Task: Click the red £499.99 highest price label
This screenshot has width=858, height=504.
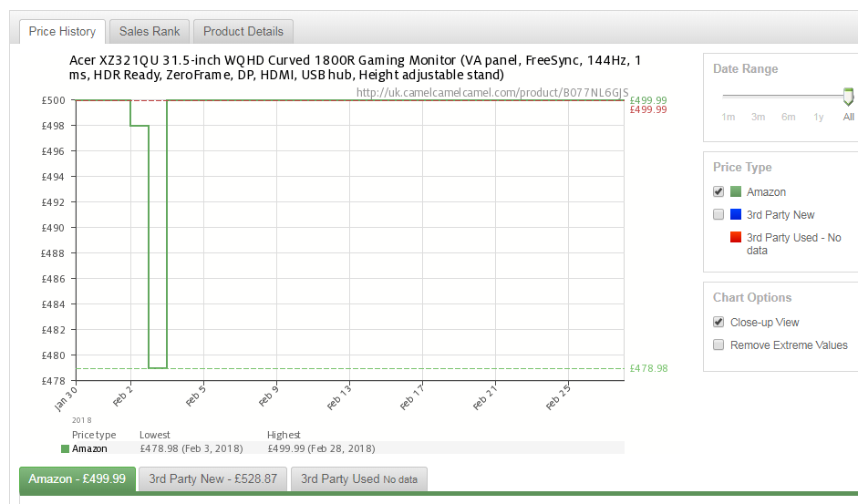Action: pos(648,109)
